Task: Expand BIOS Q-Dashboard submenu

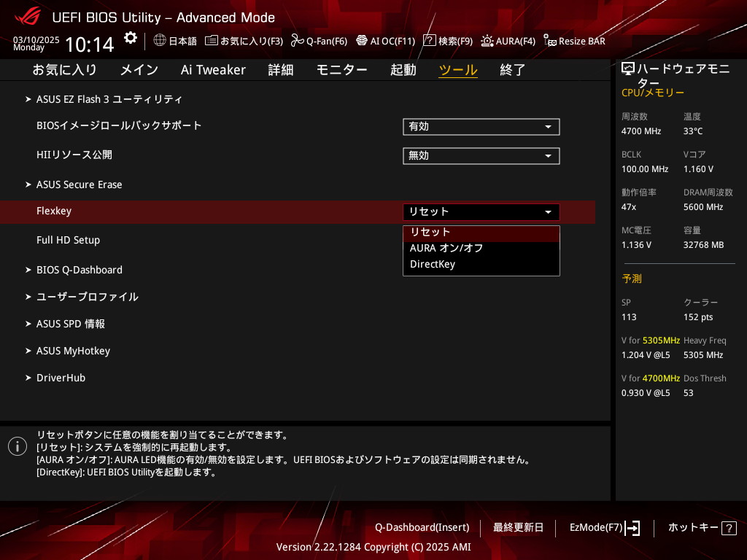Action: click(79, 270)
